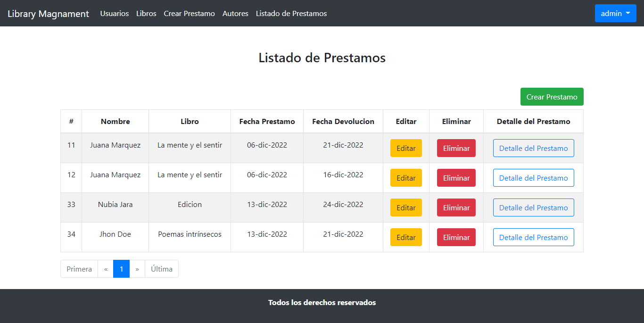View Detalle del Prestamo for loan 11

coord(534,148)
